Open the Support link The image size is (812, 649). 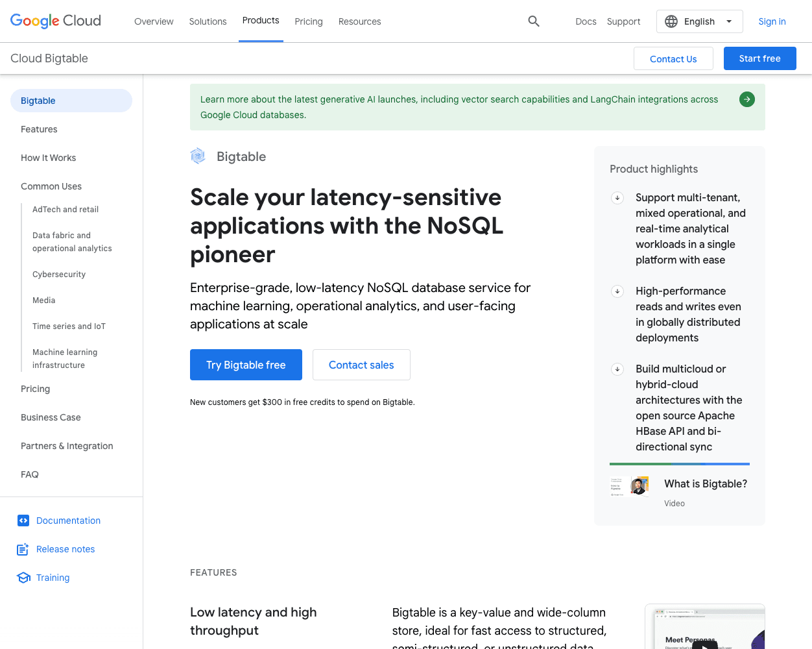(x=624, y=21)
